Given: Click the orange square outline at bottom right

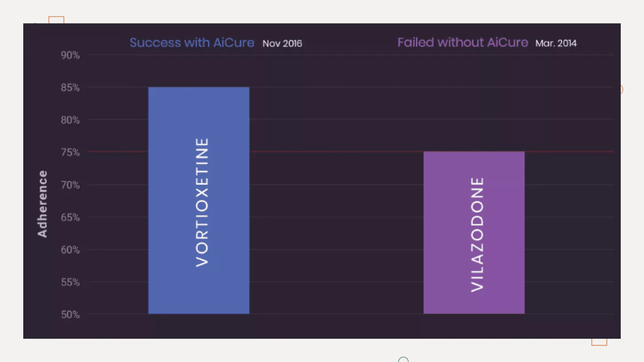Looking at the screenshot, I should click(599, 342).
